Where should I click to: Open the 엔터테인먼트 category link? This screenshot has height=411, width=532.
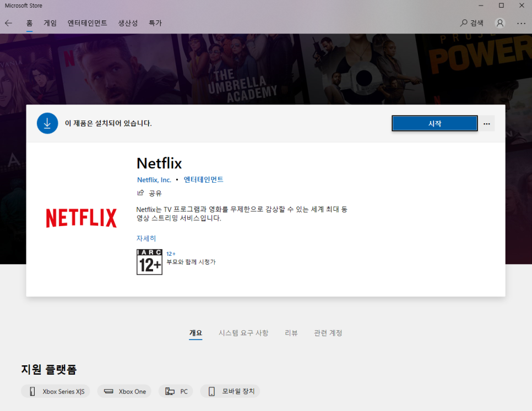click(x=204, y=179)
